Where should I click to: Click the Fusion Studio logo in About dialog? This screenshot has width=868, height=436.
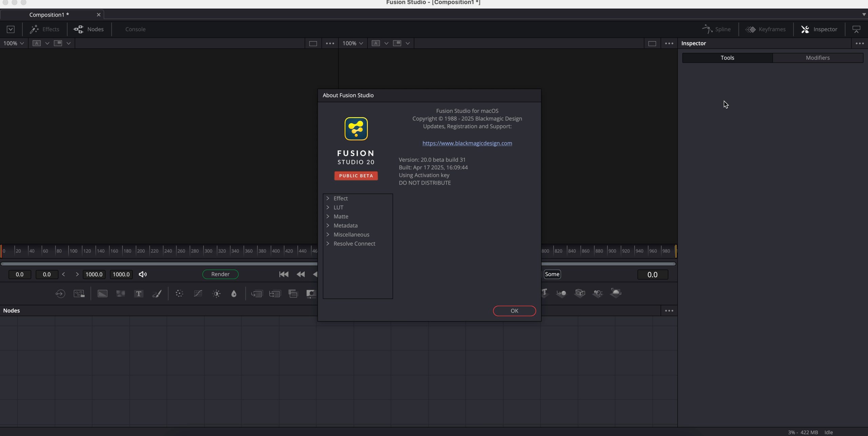click(356, 129)
